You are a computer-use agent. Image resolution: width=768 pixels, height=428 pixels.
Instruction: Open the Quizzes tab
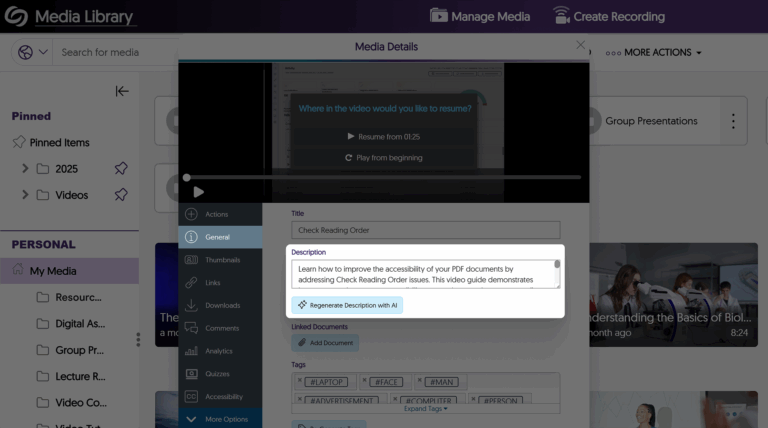(220, 374)
